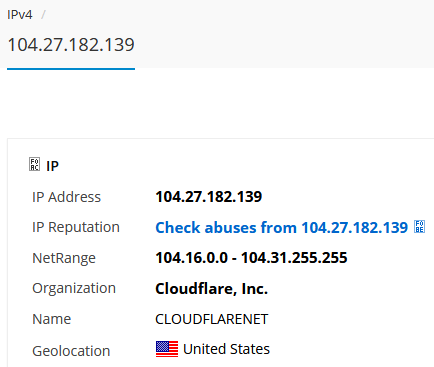This screenshot has height=367, width=434.
Task: Click the icon beside the IP heading
Action: pyautogui.click(x=34, y=164)
